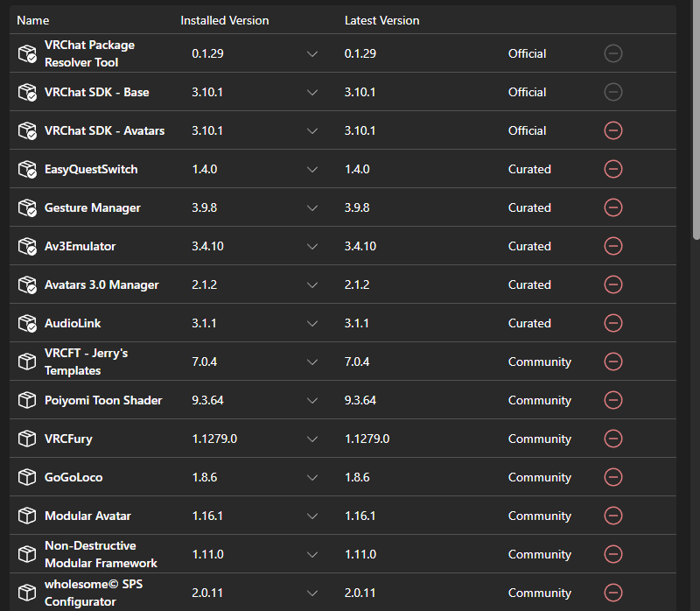Click the package icon beside AudioLink

(x=27, y=323)
